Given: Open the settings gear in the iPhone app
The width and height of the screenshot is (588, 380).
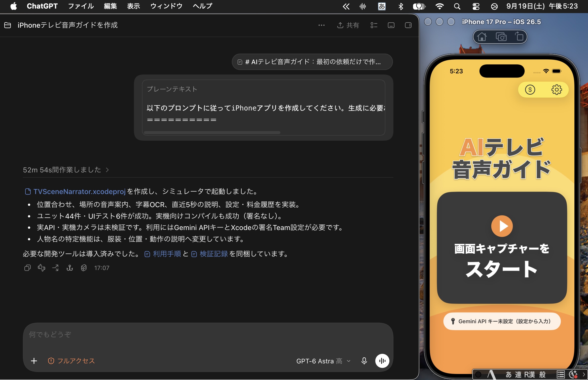Looking at the screenshot, I should point(557,90).
